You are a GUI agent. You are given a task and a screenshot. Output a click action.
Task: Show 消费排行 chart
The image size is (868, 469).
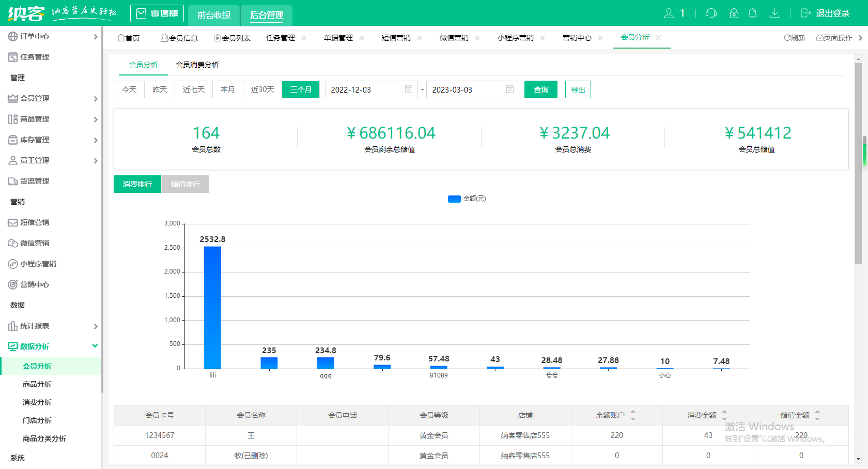click(137, 184)
